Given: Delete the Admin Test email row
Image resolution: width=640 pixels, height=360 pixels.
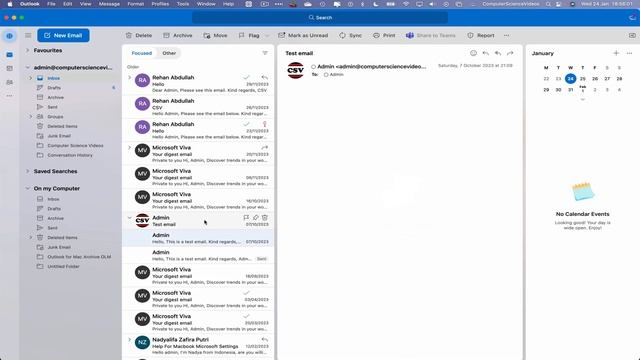Looking at the screenshot, I should coord(265,218).
